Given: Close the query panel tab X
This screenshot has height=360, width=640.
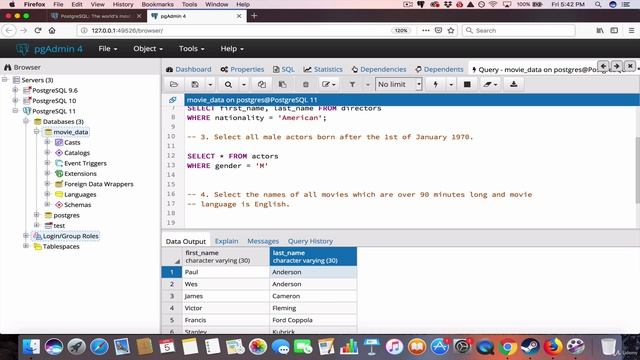Looking at the screenshot, I should [630, 66].
